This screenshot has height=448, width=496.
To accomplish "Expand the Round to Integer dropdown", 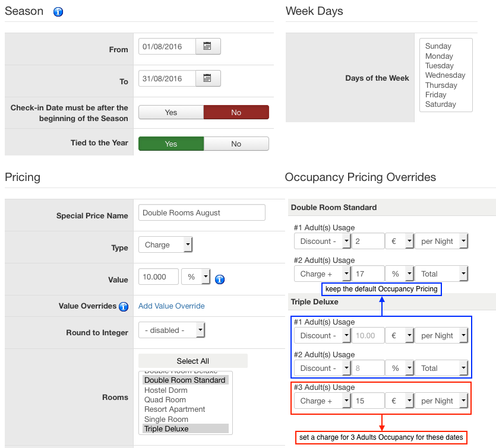I will [172, 330].
